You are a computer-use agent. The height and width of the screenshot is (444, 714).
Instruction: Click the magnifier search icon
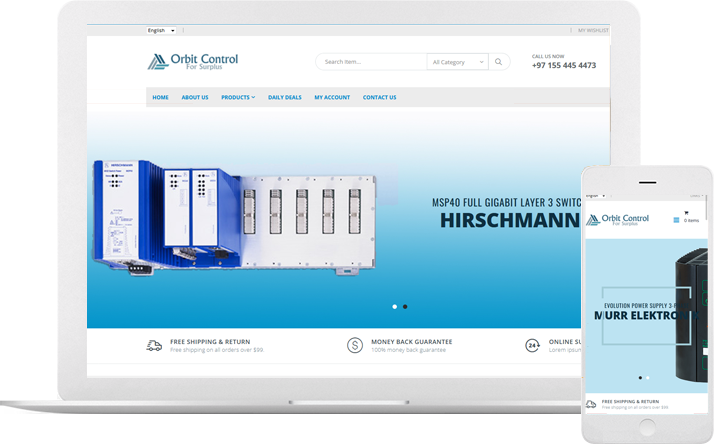pos(499,62)
